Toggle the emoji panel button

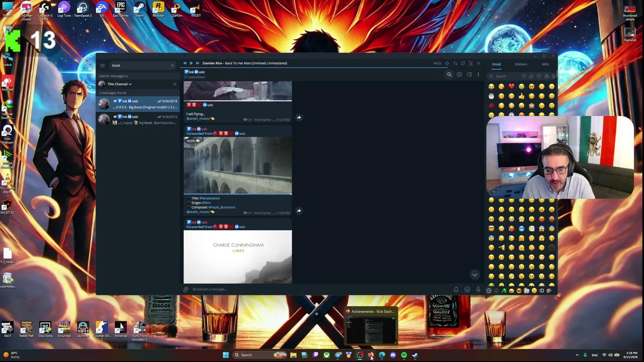(x=467, y=290)
